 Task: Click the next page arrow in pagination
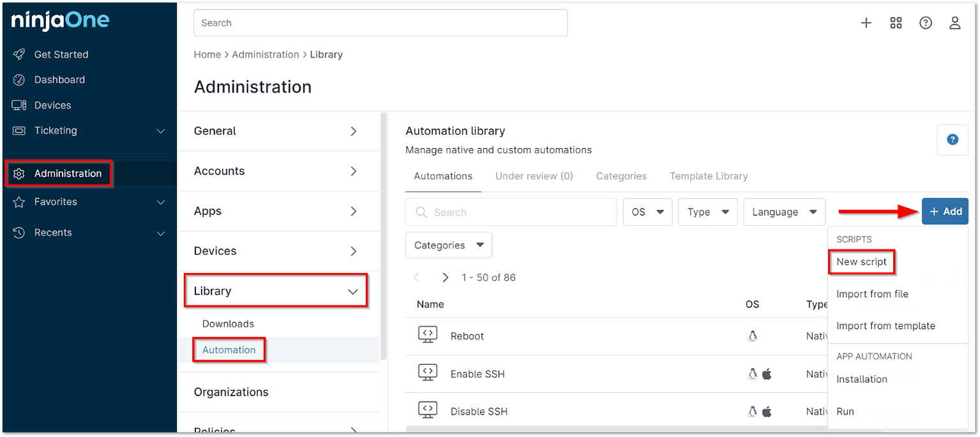click(x=446, y=278)
